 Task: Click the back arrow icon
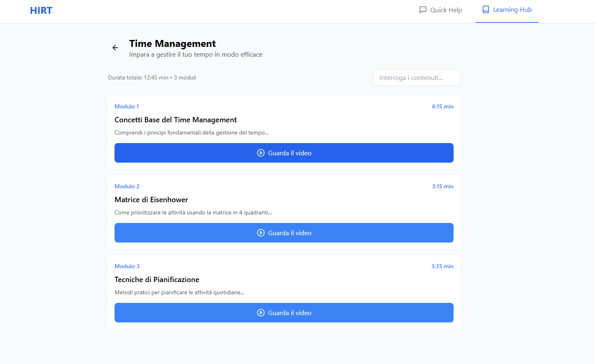[115, 48]
